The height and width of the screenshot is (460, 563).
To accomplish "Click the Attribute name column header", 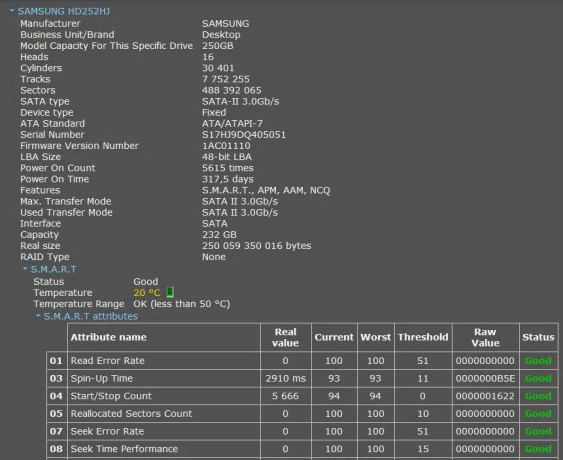I will click(164, 337).
